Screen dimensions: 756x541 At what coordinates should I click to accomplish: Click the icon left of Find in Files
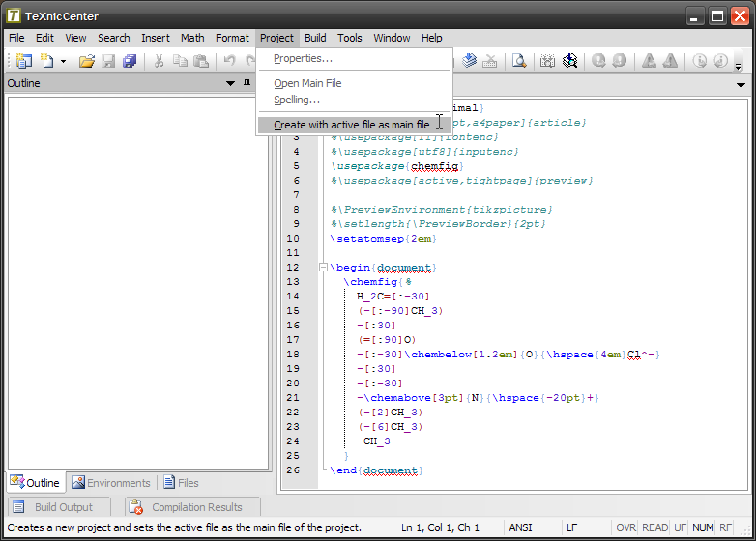click(x=548, y=61)
